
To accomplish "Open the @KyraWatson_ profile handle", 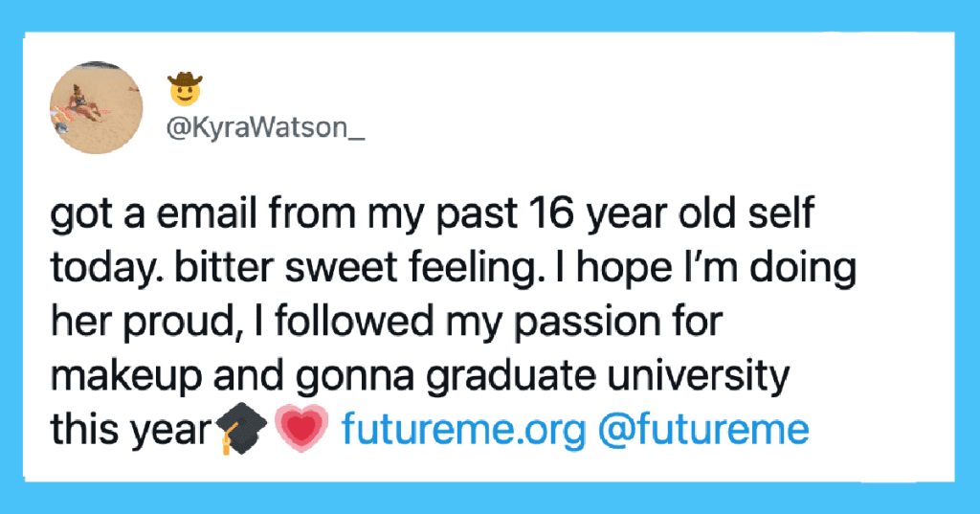I will [x=265, y=127].
